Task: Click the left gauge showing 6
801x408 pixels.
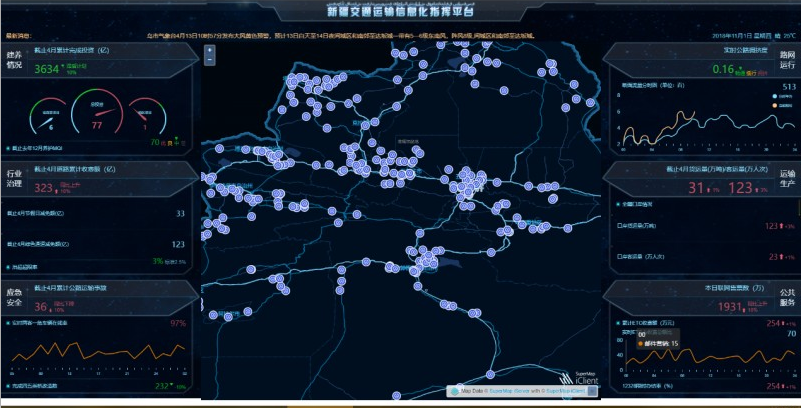Action: [x=50, y=115]
